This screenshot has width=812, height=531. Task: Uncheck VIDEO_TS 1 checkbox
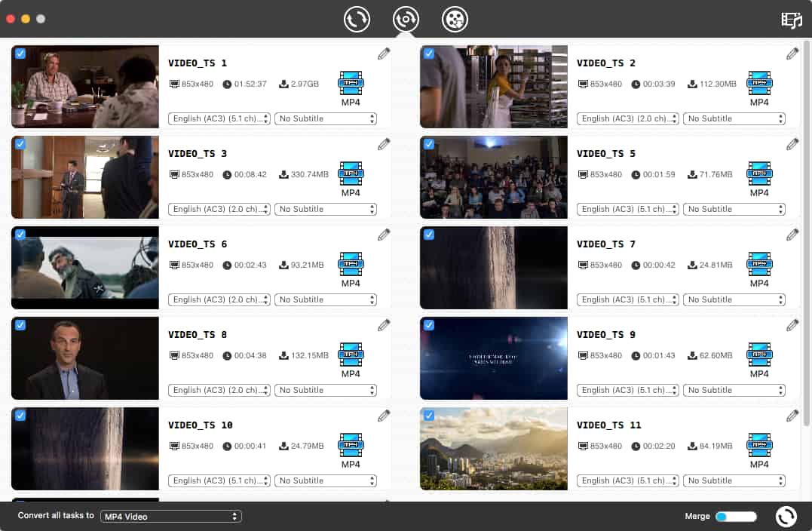(20, 54)
